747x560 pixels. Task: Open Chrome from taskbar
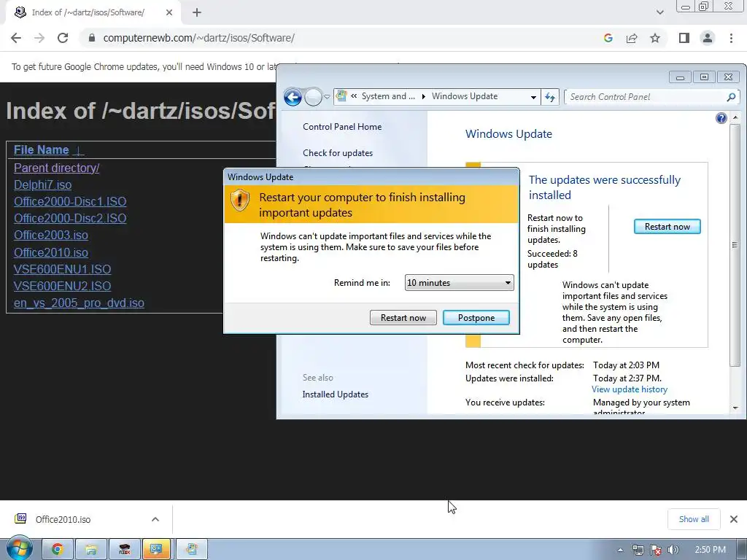pos(57,549)
